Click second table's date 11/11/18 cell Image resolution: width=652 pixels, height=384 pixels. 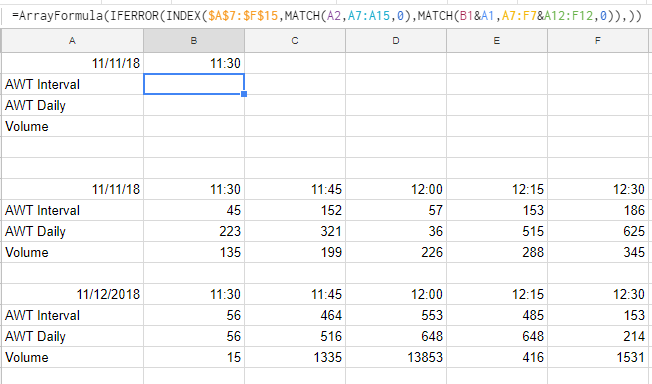click(72, 189)
